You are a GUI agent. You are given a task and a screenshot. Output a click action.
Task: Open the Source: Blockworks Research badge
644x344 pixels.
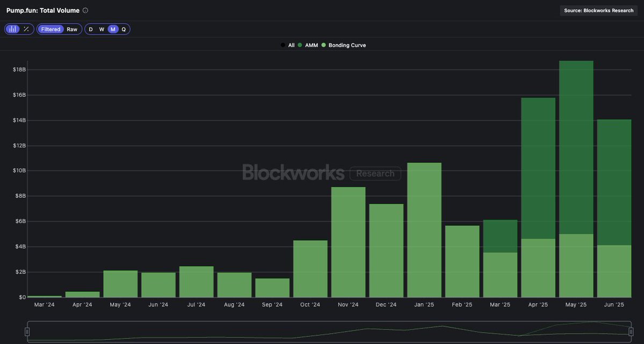pyautogui.click(x=598, y=11)
